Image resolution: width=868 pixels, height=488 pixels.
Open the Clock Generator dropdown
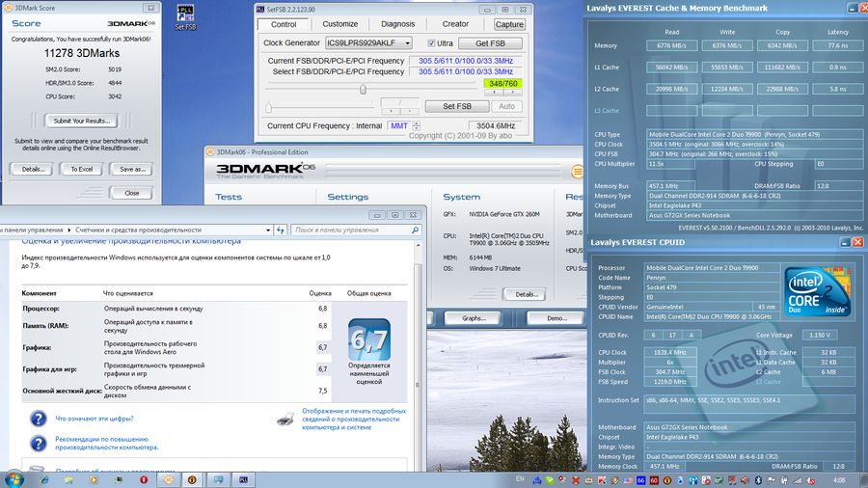(404, 43)
